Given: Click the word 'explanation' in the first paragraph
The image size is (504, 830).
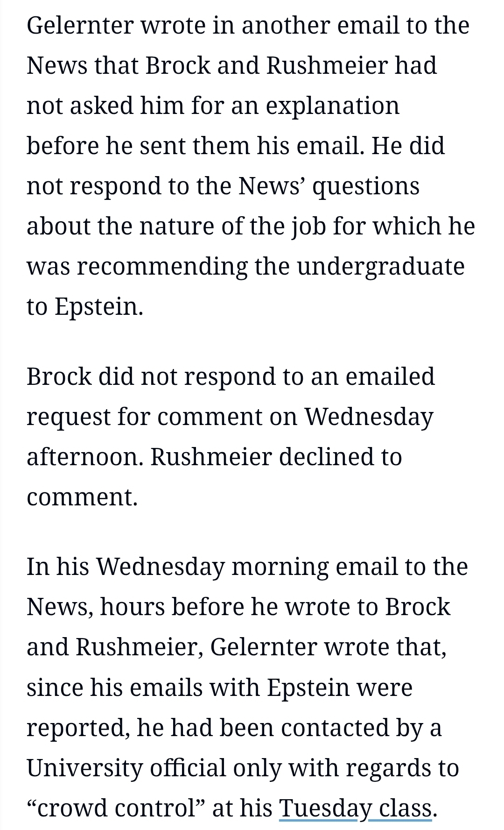Looking at the screenshot, I should click(333, 106).
